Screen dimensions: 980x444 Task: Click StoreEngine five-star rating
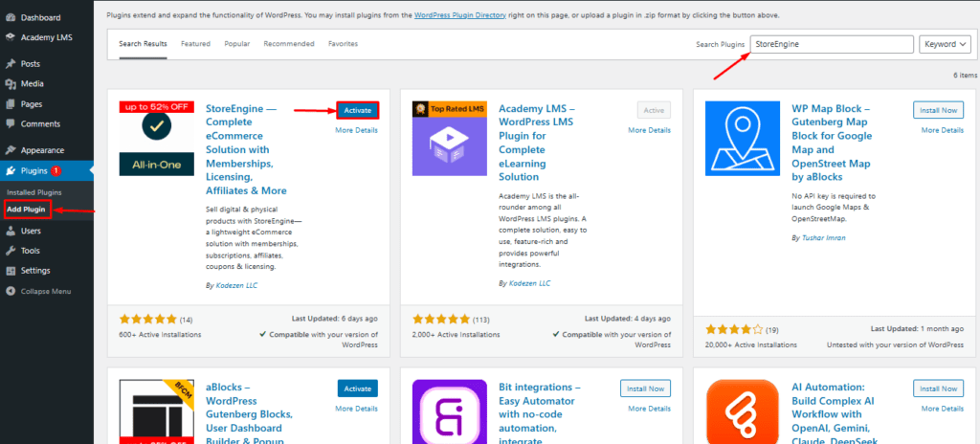148,319
